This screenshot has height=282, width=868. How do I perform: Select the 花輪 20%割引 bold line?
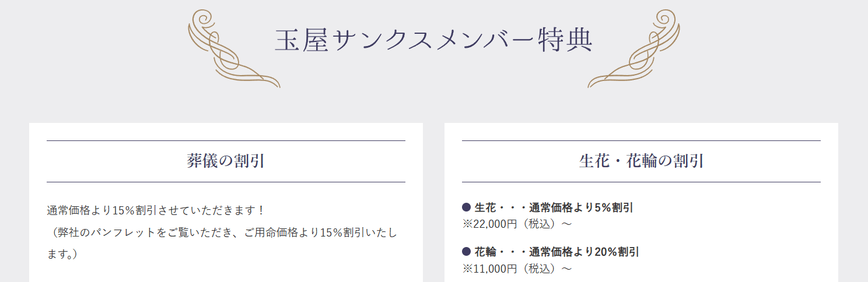(557, 252)
